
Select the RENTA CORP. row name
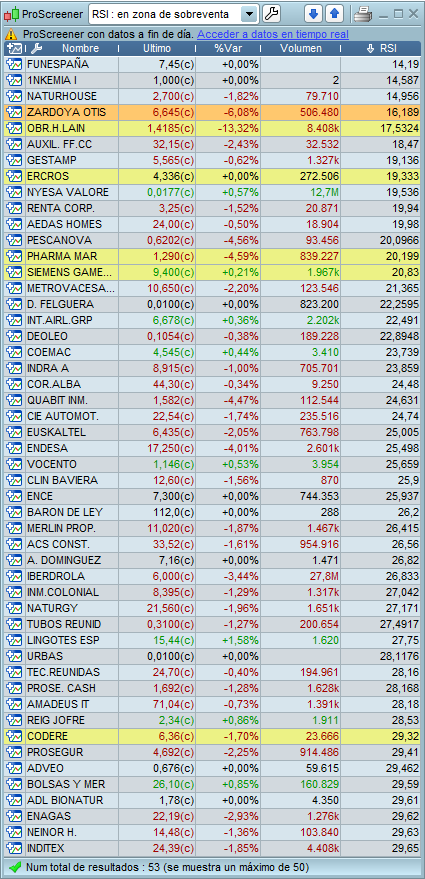click(x=61, y=209)
